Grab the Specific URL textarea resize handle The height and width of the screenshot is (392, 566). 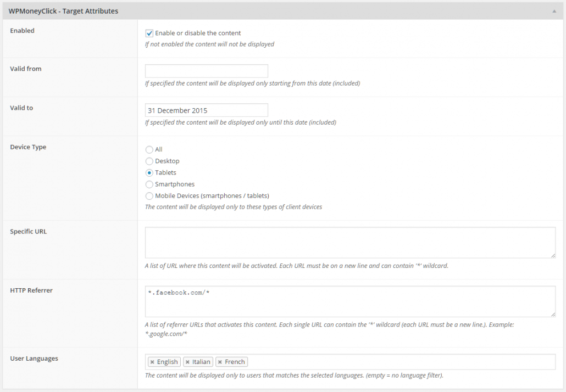553,255
